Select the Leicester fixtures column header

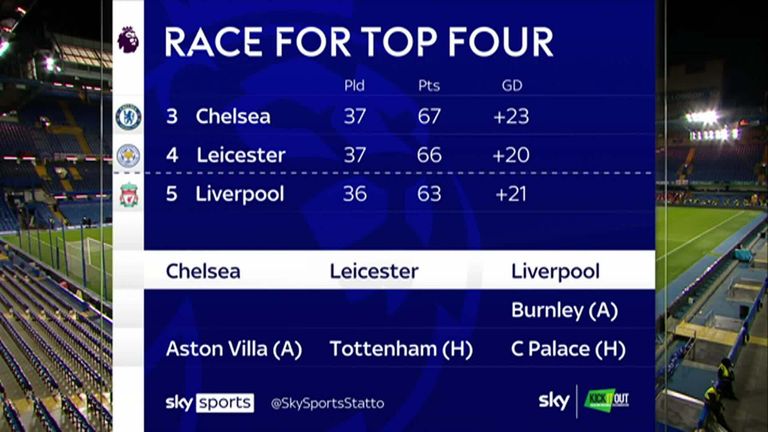pos(374,271)
